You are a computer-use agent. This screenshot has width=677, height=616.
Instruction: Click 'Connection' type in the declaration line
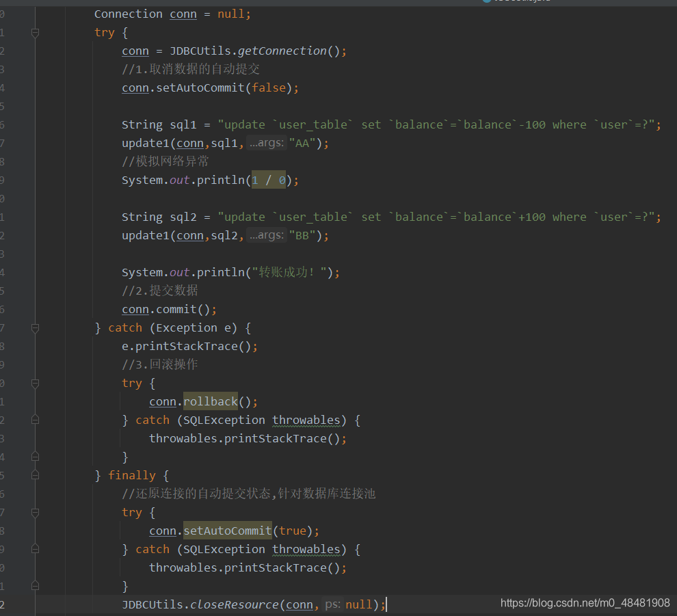tap(129, 14)
